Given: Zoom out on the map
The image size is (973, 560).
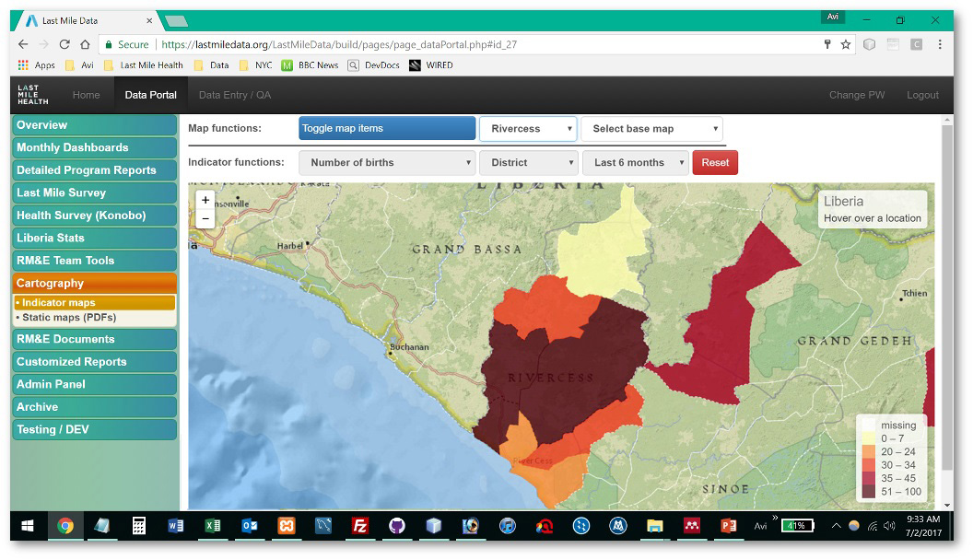Looking at the screenshot, I should click(205, 219).
